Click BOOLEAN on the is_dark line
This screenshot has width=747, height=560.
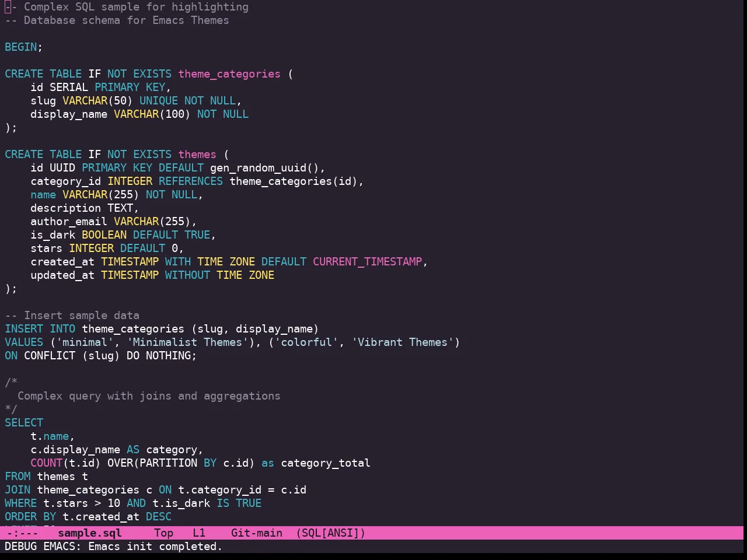104,235
